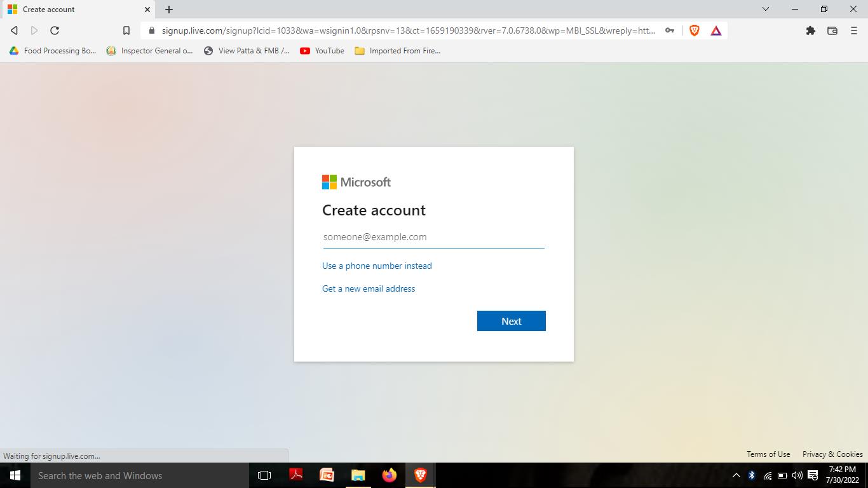The height and width of the screenshot is (488, 868).
Task: Open network Wi-Fi tray icon
Action: click(768, 475)
